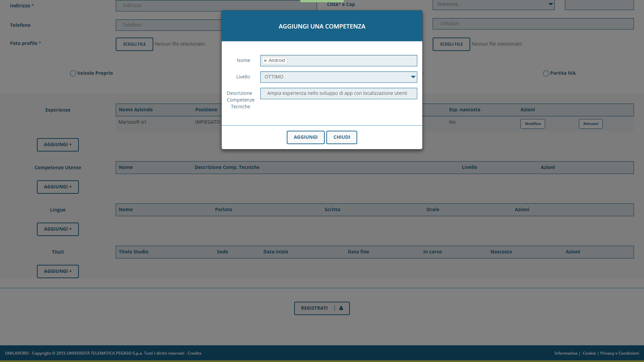Image resolution: width=644 pixels, height=362 pixels.
Task: Open the Cookie footer link
Action: click(x=589, y=353)
